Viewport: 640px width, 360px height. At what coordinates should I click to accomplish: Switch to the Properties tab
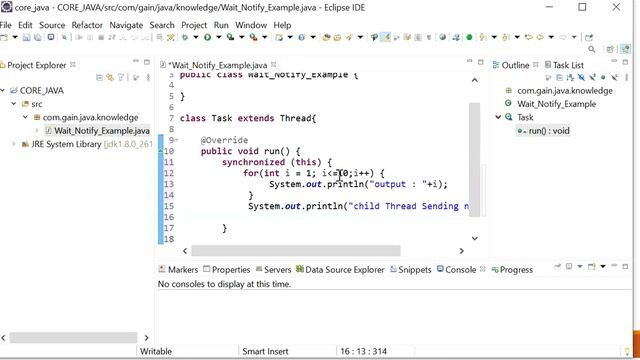click(x=227, y=269)
